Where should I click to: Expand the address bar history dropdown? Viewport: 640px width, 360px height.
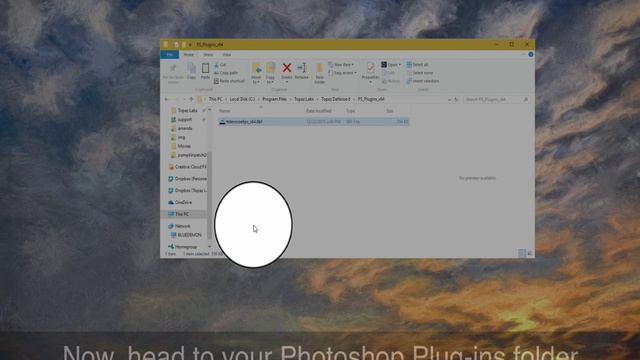pos(449,99)
